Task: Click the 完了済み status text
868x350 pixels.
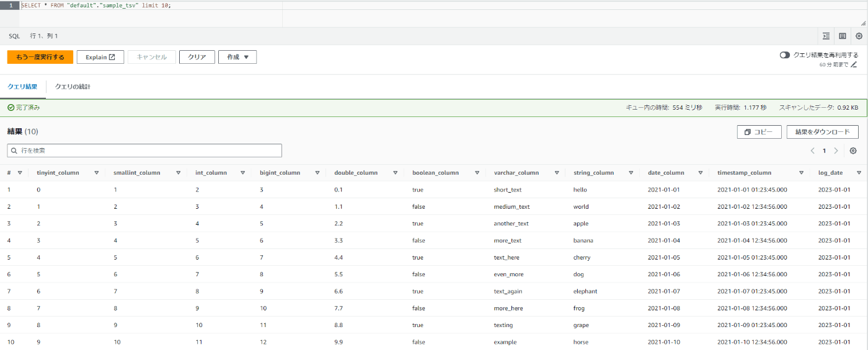Action: point(27,107)
